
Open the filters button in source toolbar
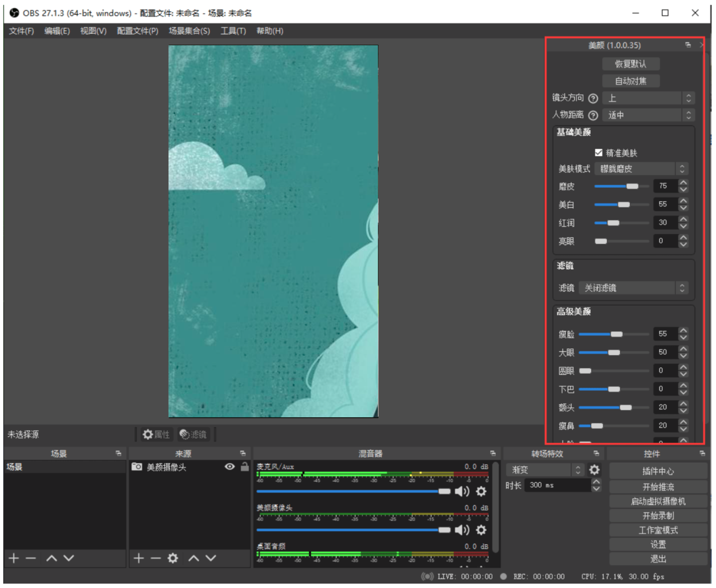193,434
